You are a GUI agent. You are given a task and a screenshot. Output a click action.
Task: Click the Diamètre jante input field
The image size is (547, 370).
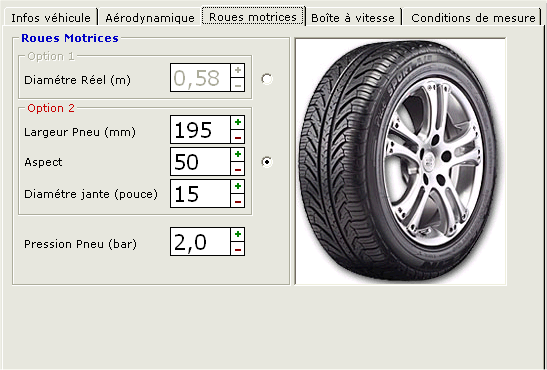pos(200,194)
